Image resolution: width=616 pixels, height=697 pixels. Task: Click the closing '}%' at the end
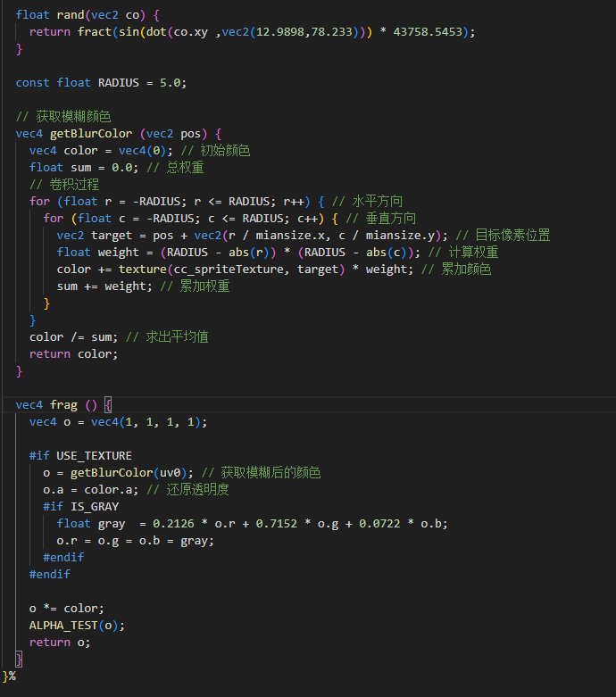coord(9,676)
